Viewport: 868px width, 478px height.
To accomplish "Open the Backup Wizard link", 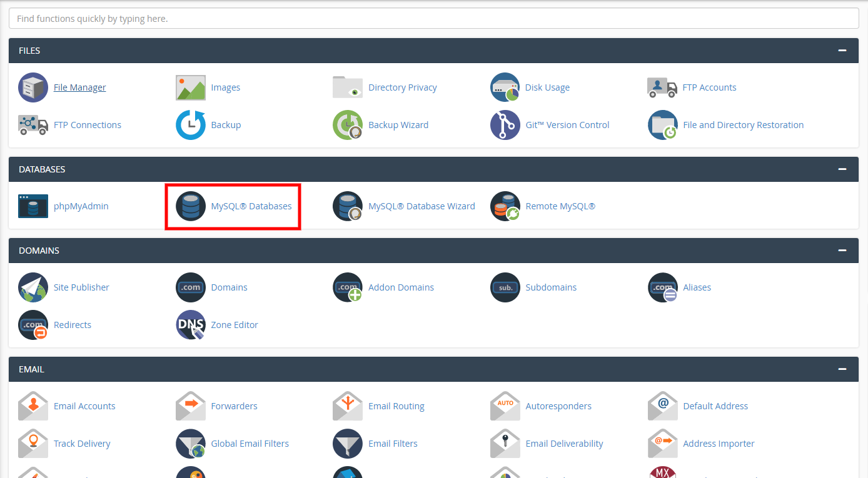I will point(398,125).
